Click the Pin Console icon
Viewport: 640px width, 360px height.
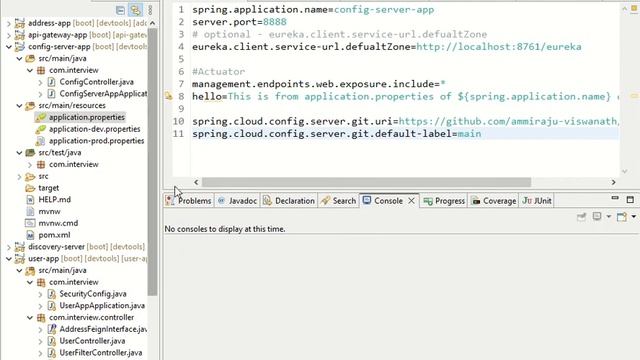[581, 217]
